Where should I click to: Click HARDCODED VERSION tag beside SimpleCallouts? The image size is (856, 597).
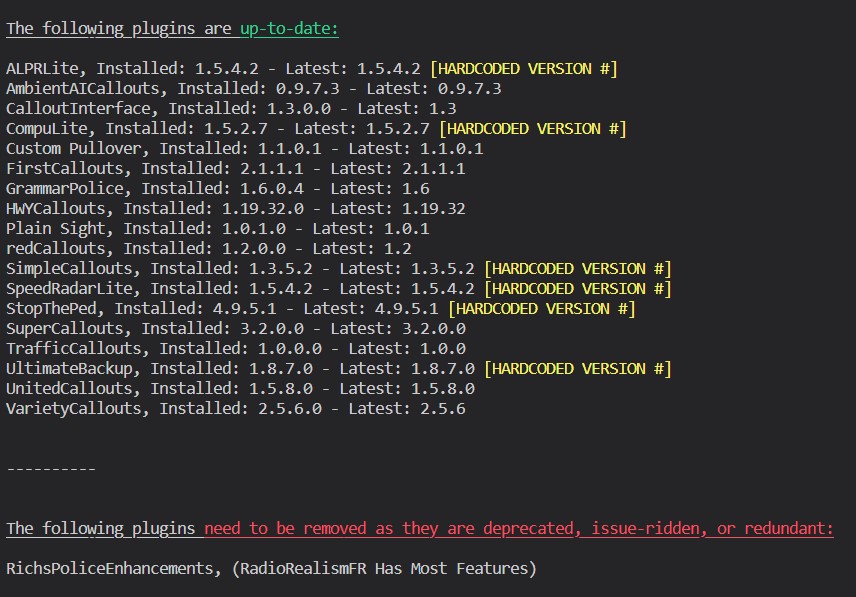click(x=577, y=269)
